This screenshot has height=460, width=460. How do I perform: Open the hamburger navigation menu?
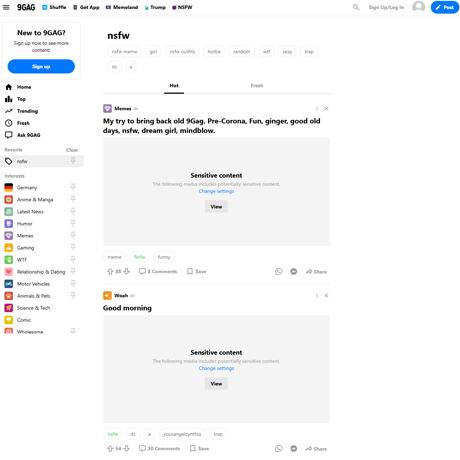point(6,7)
